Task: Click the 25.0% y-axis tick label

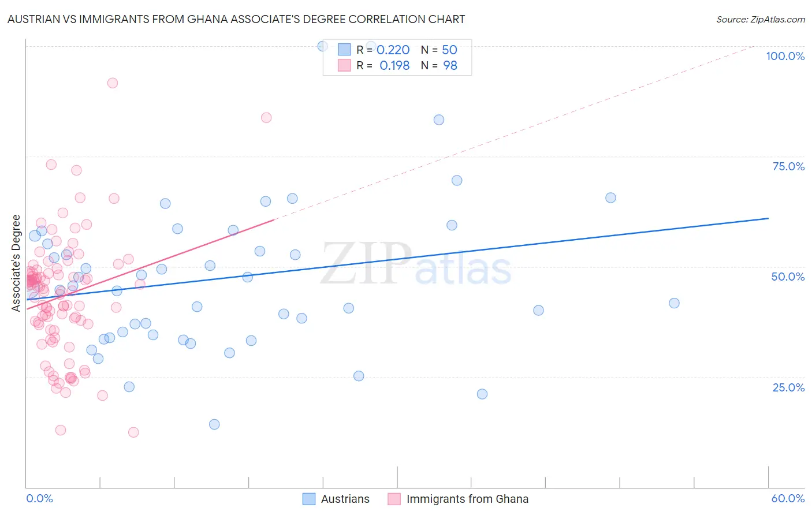Action: click(788, 387)
